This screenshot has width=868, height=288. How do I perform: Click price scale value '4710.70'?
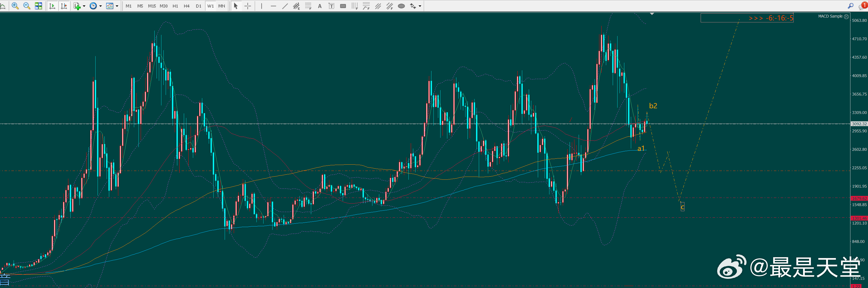pos(859,39)
